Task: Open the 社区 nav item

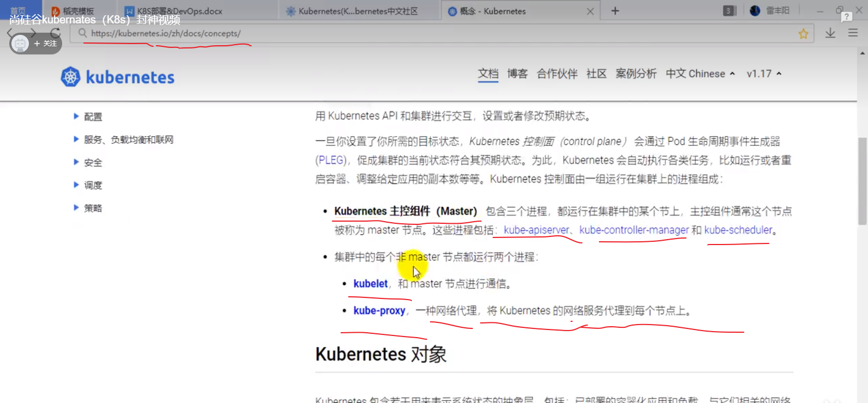Action: click(597, 74)
